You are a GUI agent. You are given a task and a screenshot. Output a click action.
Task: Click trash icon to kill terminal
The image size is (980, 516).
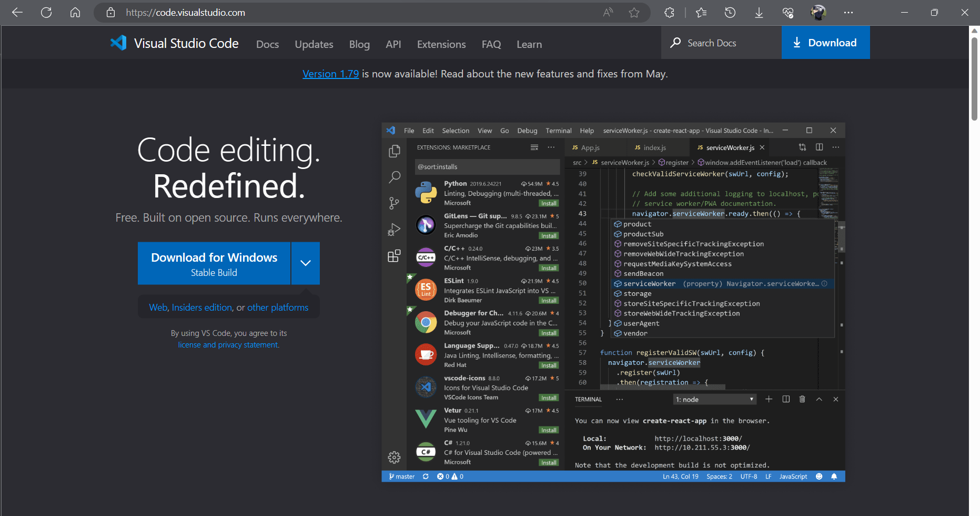[x=802, y=399]
